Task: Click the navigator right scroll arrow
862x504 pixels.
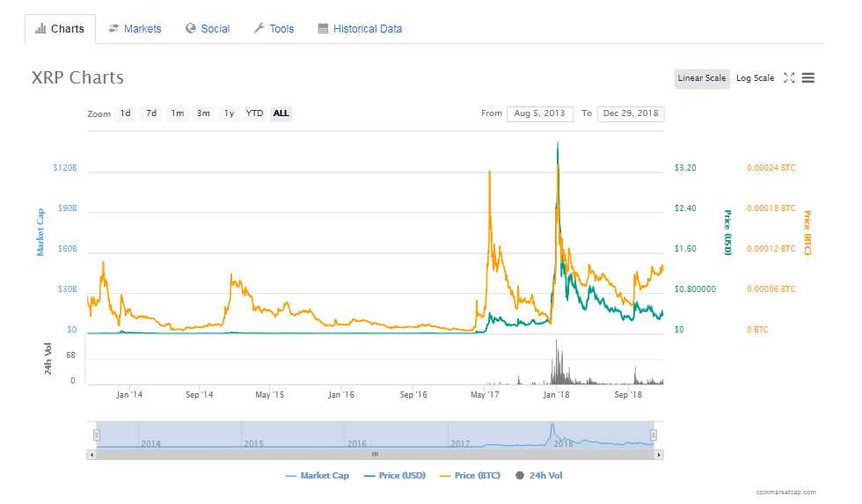Action: click(659, 455)
